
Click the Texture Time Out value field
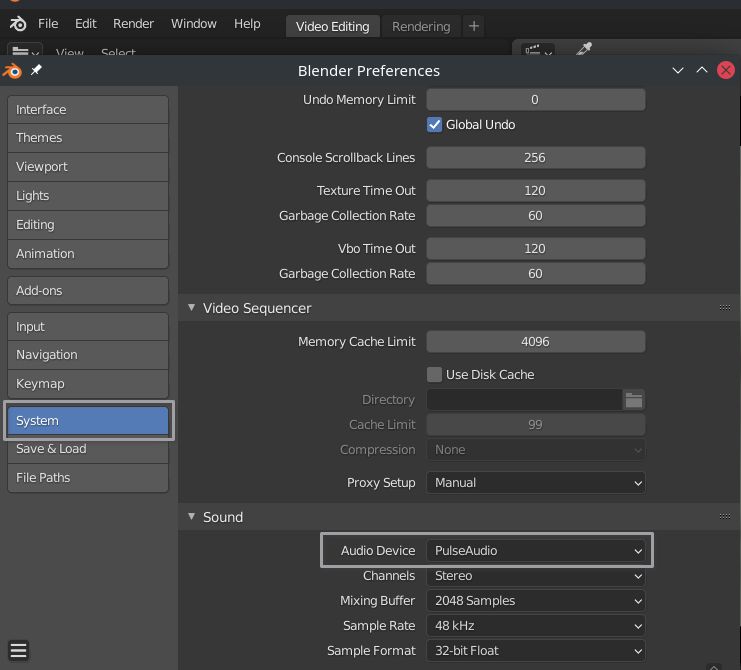(535, 190)
